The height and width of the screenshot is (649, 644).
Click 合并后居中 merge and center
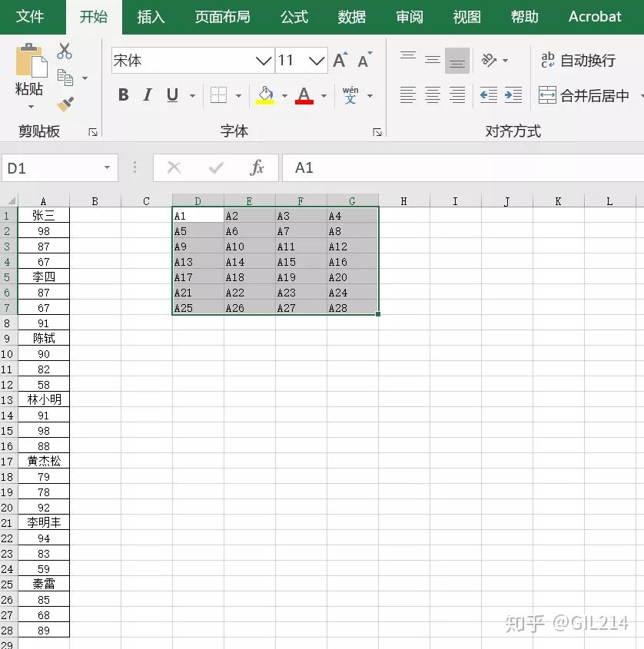click(x=584, y=95)
